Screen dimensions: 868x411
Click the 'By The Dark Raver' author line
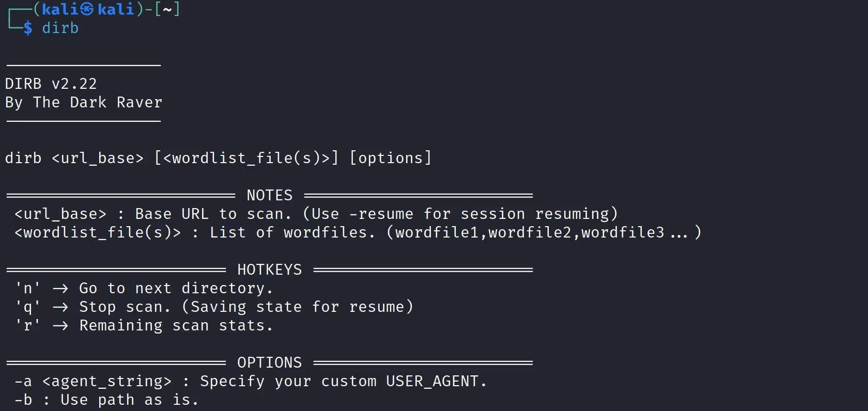coord(84,102)
